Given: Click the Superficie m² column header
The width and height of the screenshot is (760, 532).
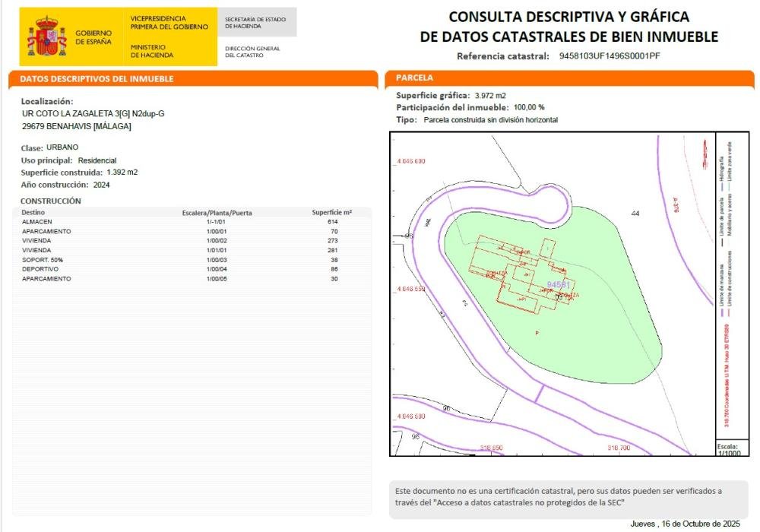Looking at the screenshot, I should (331, 213).
